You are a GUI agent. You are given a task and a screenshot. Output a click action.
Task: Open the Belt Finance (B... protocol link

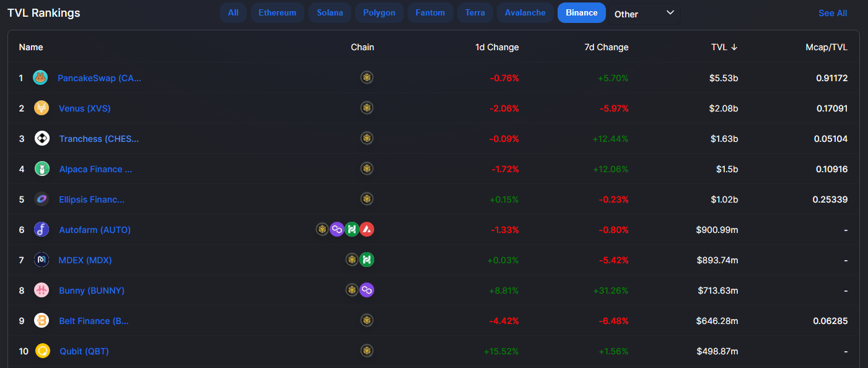coord(94,321)
